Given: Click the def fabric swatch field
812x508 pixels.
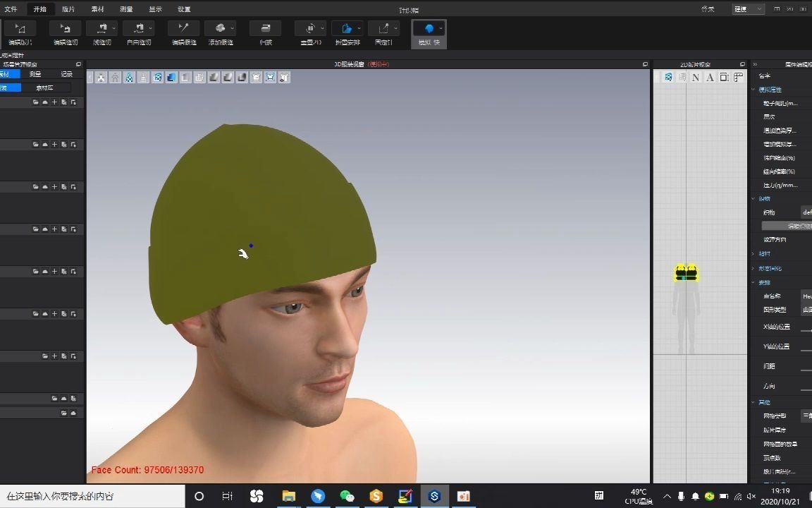Looking at the screenshot, I should [806, 212].
